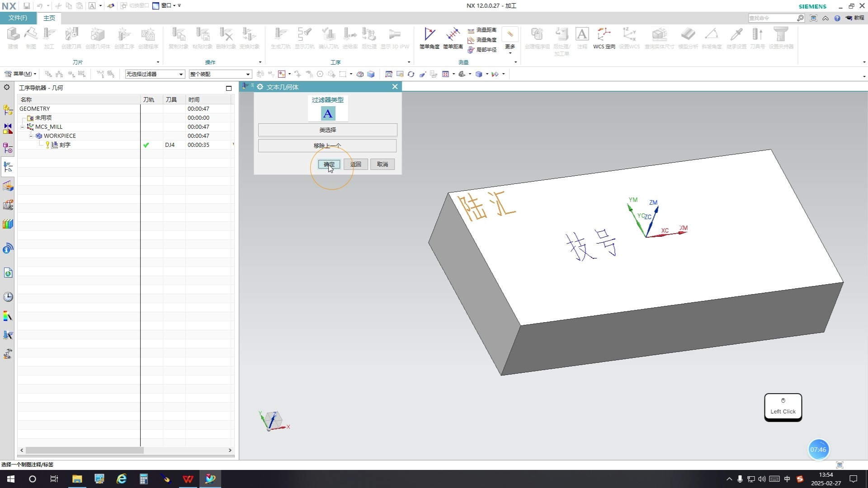Open the 菜单(M) menu button
868x488 pixels.
(x=21, y=74)
